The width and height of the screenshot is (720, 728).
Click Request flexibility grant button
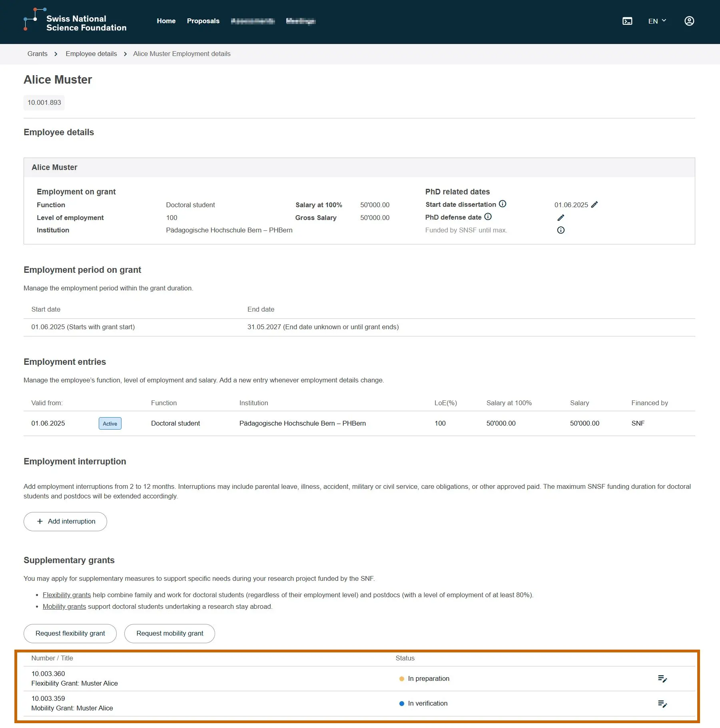[x=70, y=634]
